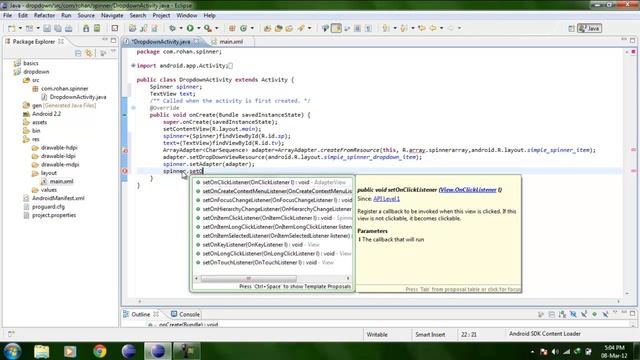Click the Save All toolbar icon
640x360 pixels.
click(58, 28)
